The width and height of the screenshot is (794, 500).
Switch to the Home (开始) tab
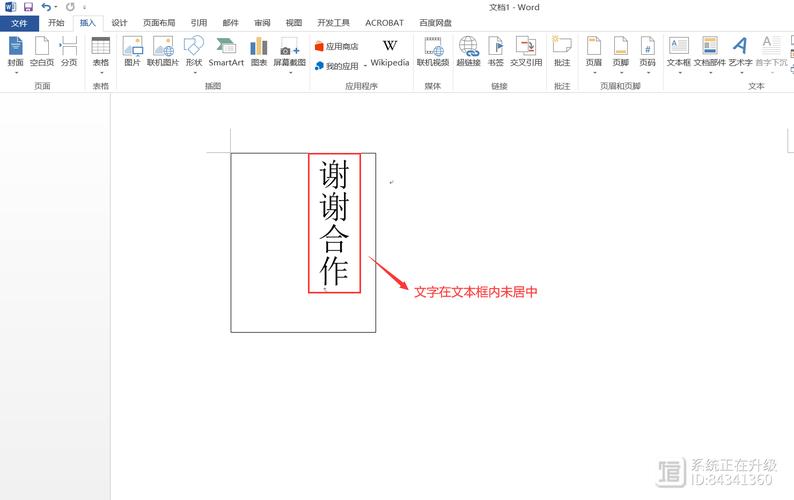pyautogui.click(x=56, y=23)
